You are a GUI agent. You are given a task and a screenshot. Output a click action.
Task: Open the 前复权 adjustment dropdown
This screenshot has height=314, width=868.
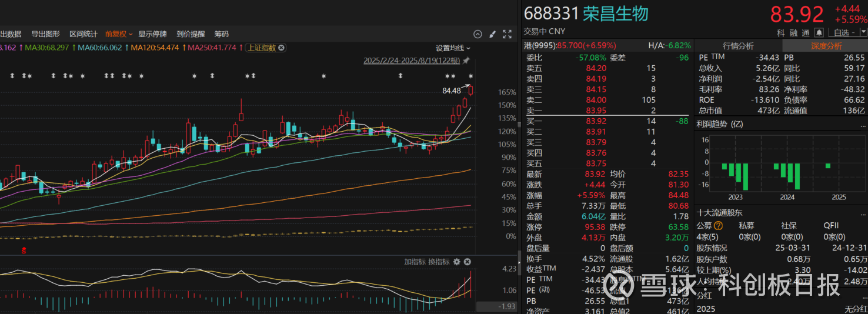click(x=119, y=34)
